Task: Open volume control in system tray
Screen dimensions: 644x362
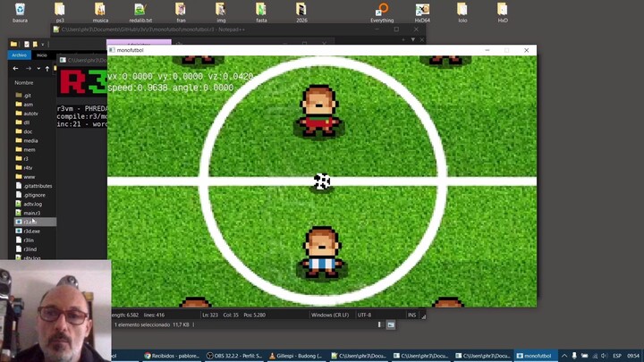Action: (604, 356)
